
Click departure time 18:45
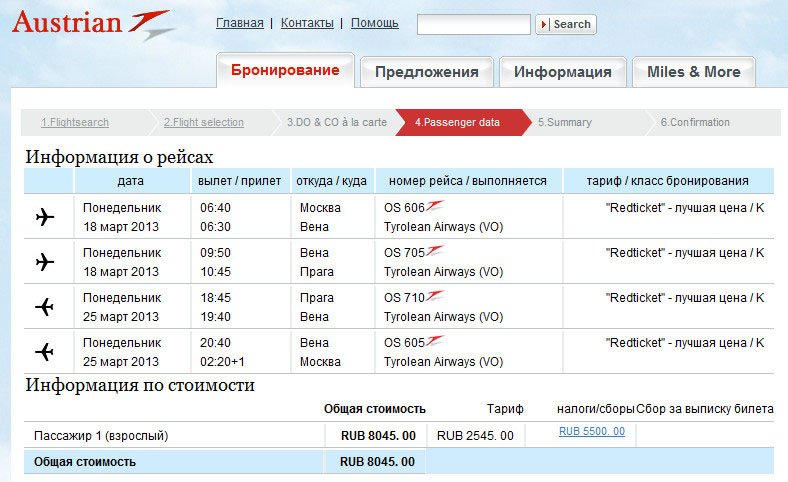(x=216, y=298)
